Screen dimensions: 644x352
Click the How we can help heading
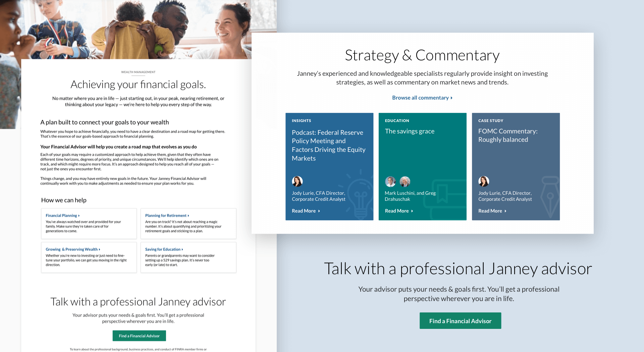pos(64,200)
